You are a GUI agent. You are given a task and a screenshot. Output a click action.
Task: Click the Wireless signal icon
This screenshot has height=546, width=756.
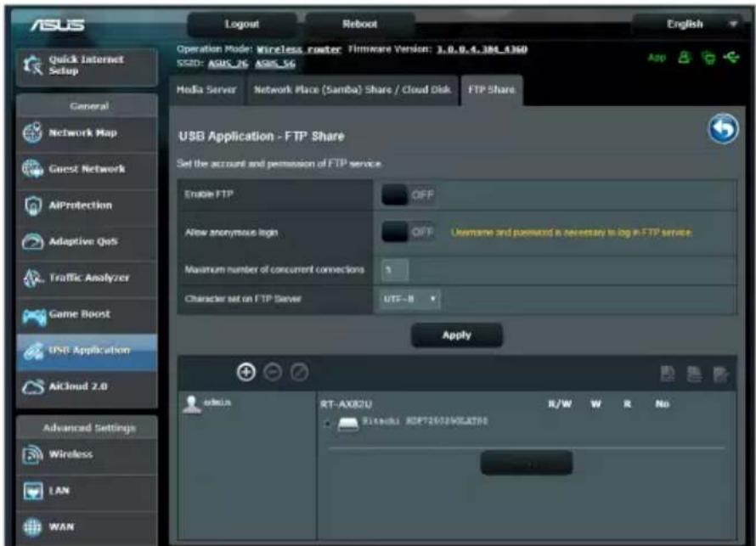pos(32,454)
